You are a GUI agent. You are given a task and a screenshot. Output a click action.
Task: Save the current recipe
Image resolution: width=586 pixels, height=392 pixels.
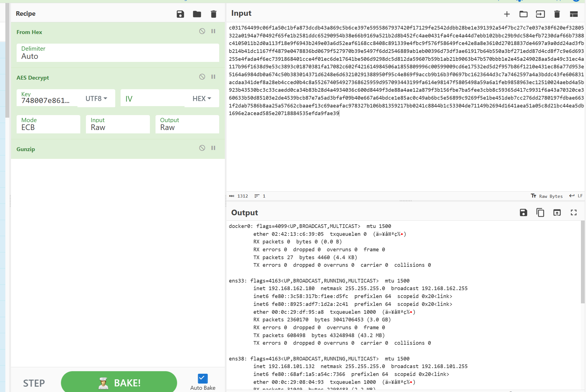pyautogui.click(x=180, y=14)
